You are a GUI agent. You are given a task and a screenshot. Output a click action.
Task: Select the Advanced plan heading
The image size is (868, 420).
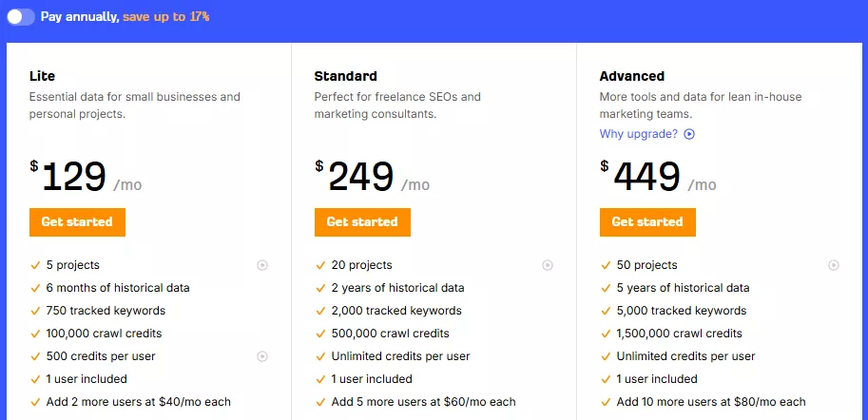coord(631,76)
